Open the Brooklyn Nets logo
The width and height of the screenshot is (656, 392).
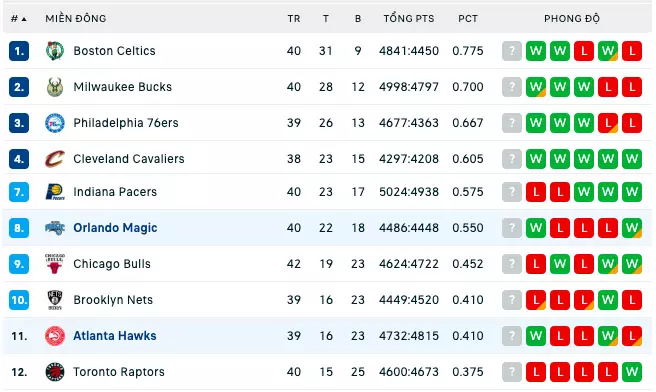(55, 300)
